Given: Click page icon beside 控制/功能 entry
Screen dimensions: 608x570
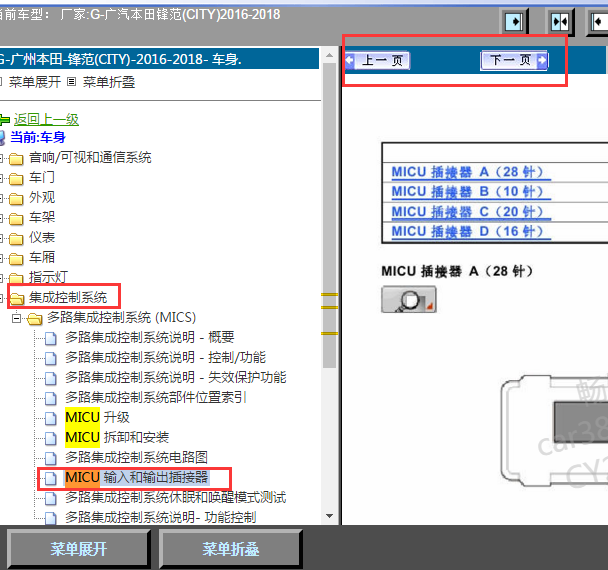Looking at the screenshot, I should (x=50, y=358).
